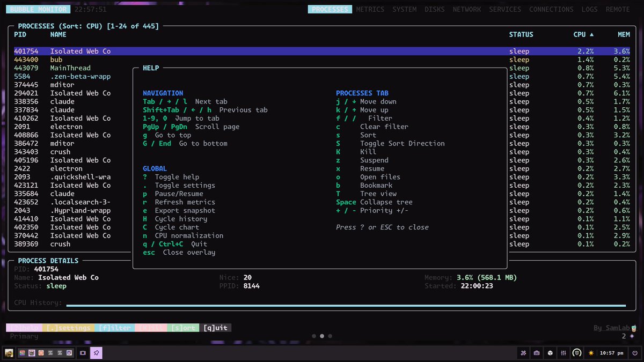Switch to the DISKS tab
This screenshot has height=362, width=644.
coord(435,9)
